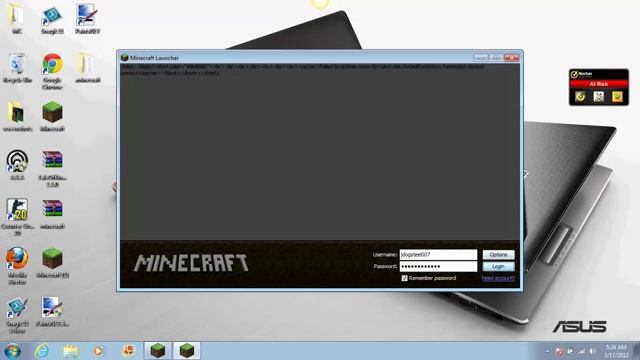The width and height of the screenshot is (640, 360).
Task: Click the Password field in Minecraft Launcher
Action: point(438,267)
